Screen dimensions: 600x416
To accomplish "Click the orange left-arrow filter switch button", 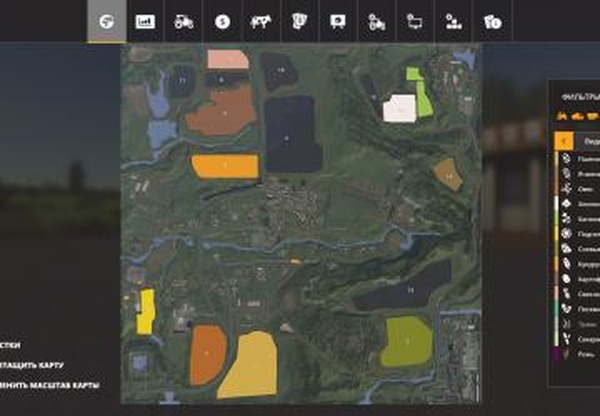I will 564,141.
